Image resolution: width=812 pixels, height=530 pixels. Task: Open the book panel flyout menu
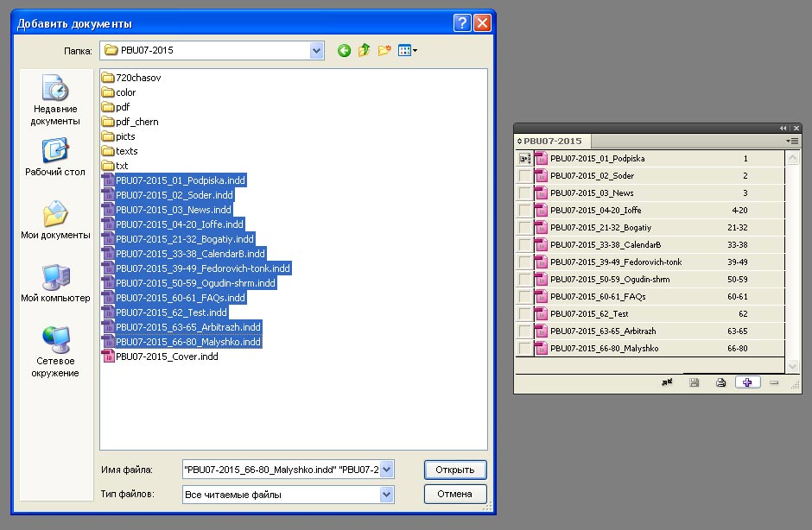792,141
